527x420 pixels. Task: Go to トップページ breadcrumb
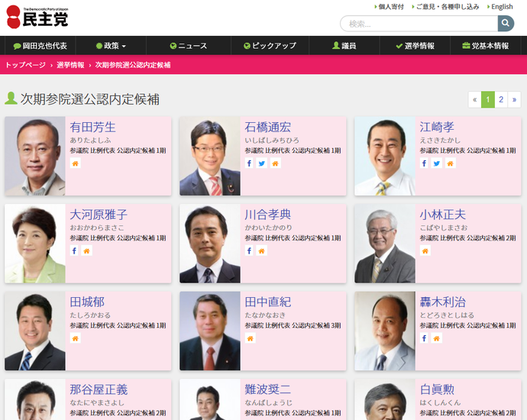click(25, 65)
